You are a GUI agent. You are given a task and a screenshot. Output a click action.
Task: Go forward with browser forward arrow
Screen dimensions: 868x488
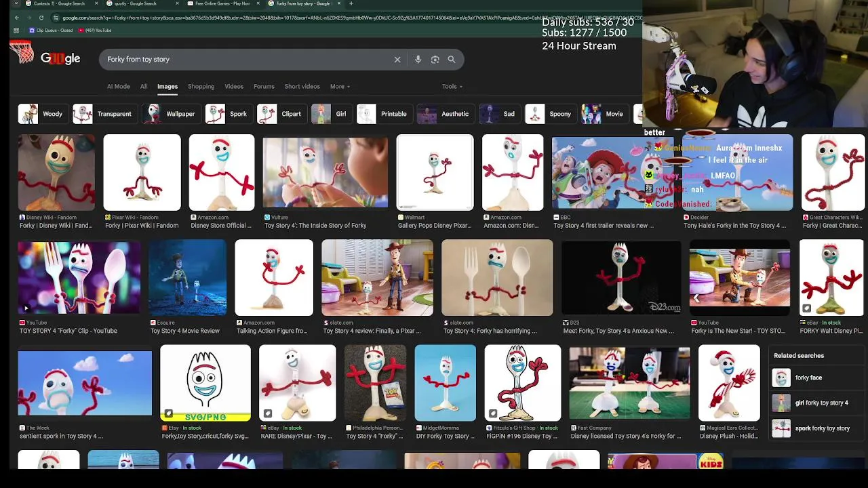[29, 18]
